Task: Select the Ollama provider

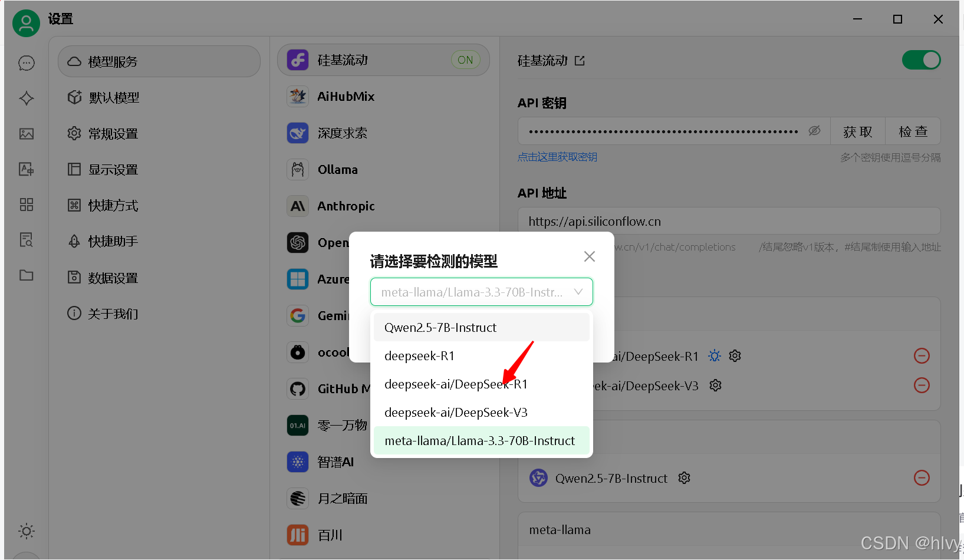Action: click(x=383, y=170)
